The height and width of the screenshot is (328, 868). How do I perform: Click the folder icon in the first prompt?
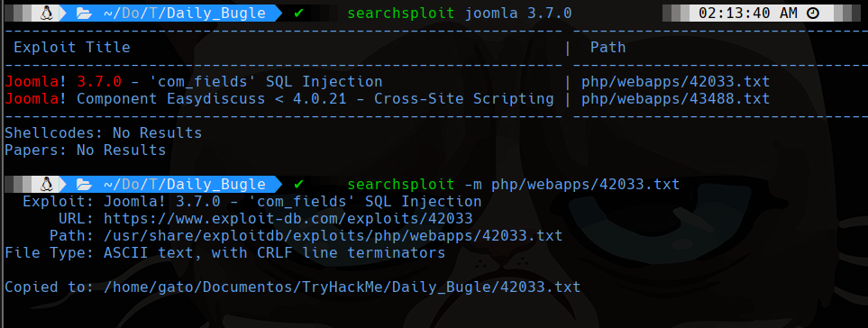coord(84,14)
